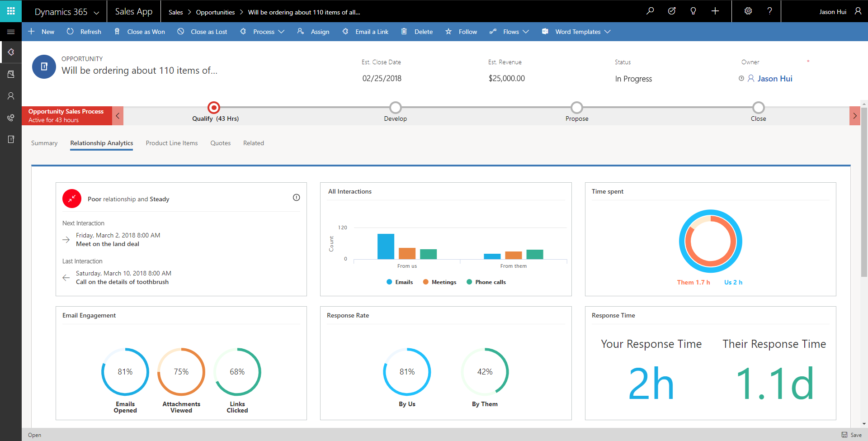Click the Save icon in status bar
Viewport: 868px width, 441px height.
tap(844, 435)
